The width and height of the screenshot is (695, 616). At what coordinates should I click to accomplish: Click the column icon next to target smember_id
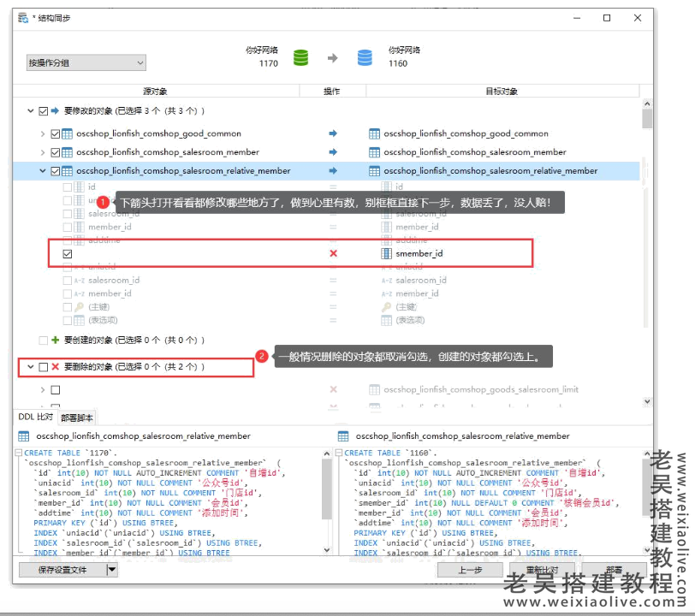point(386,253)
